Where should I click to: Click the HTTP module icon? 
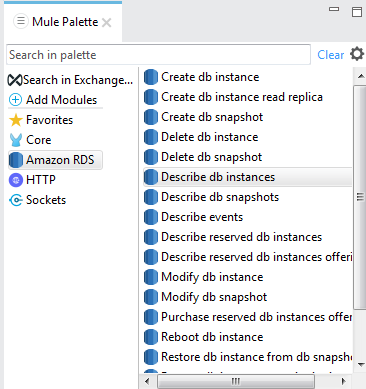click(16, 180)
